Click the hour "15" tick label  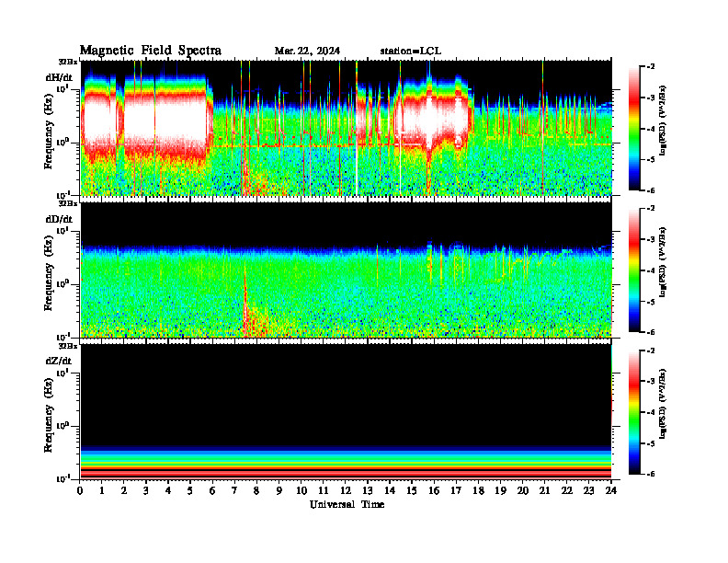click(412, 490)
